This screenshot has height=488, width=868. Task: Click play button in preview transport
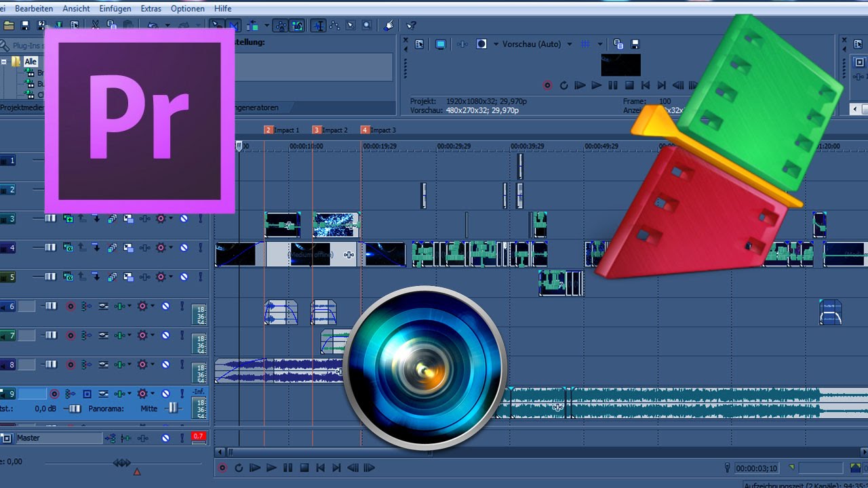pyautogui.click(x=597, y=85)
